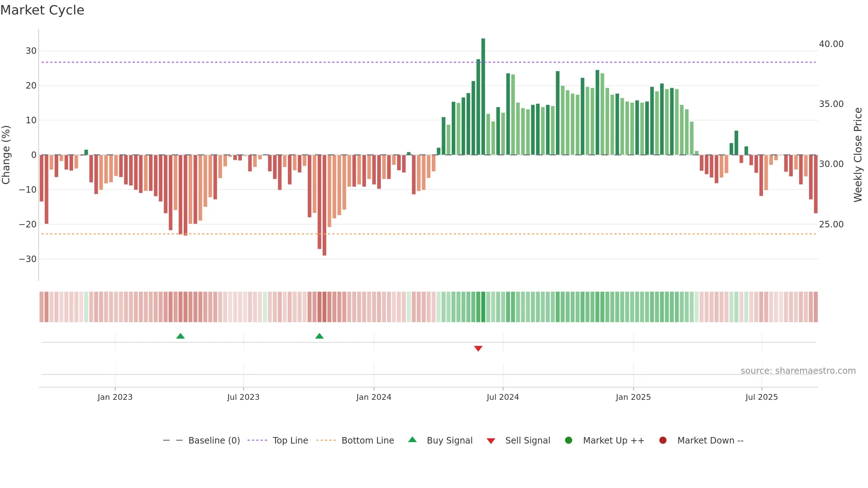Click the Market Down -- legend label

(x=710, y=440)
